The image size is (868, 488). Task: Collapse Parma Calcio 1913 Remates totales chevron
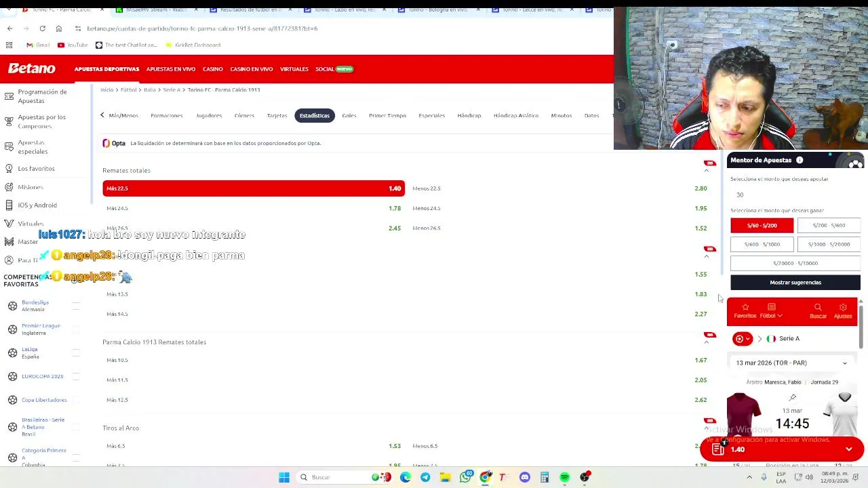click(x=707, y=342)
